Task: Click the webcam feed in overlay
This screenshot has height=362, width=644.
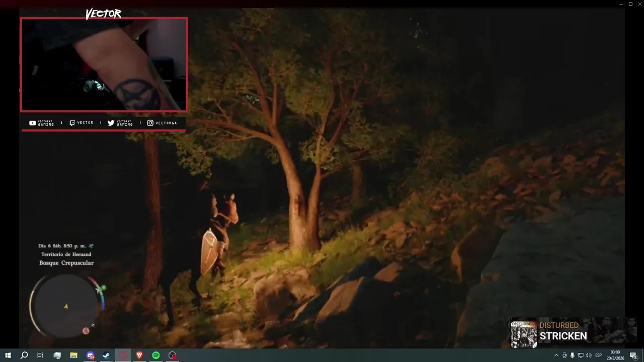Action: (x=104, y=64)
